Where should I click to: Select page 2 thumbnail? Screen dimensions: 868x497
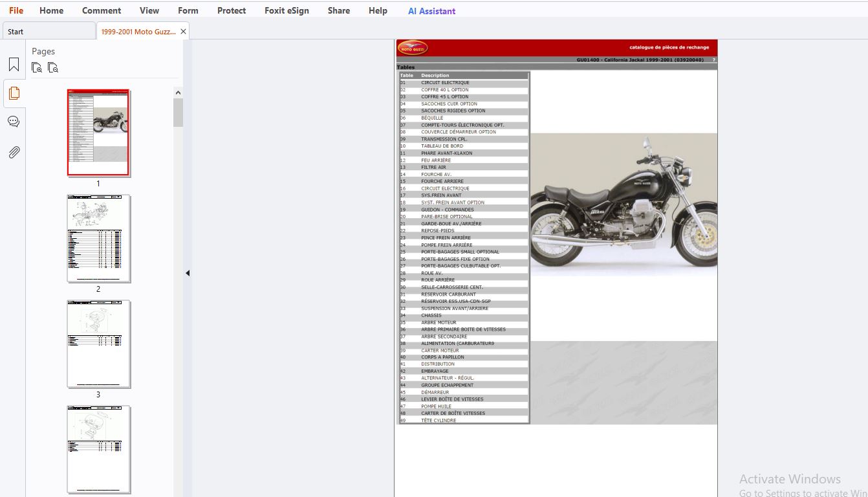(x=98, y=238)
